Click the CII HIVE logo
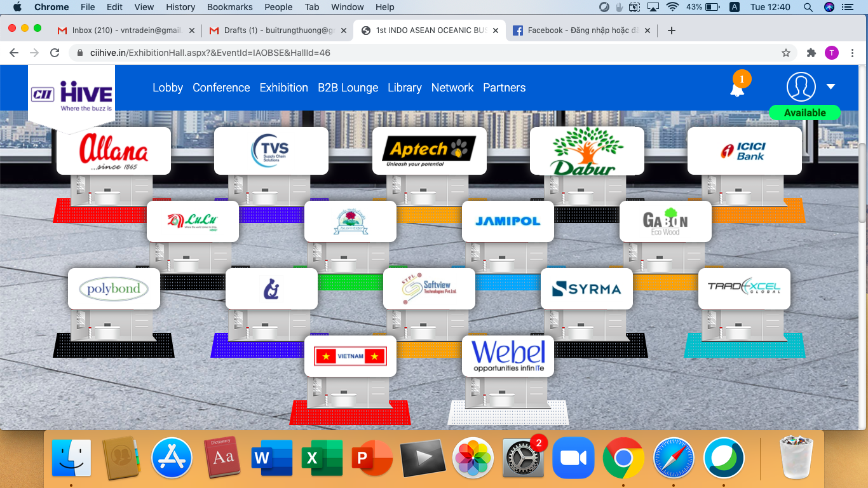Viewport: 868px width, 488px height. [72, 95]
